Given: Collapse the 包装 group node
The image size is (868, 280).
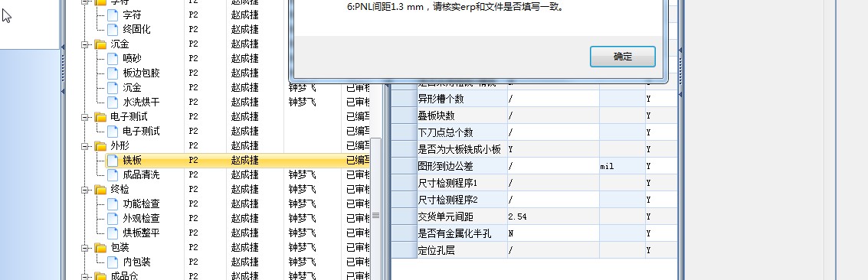Looking at the screenshot, I should coord(85,247).
